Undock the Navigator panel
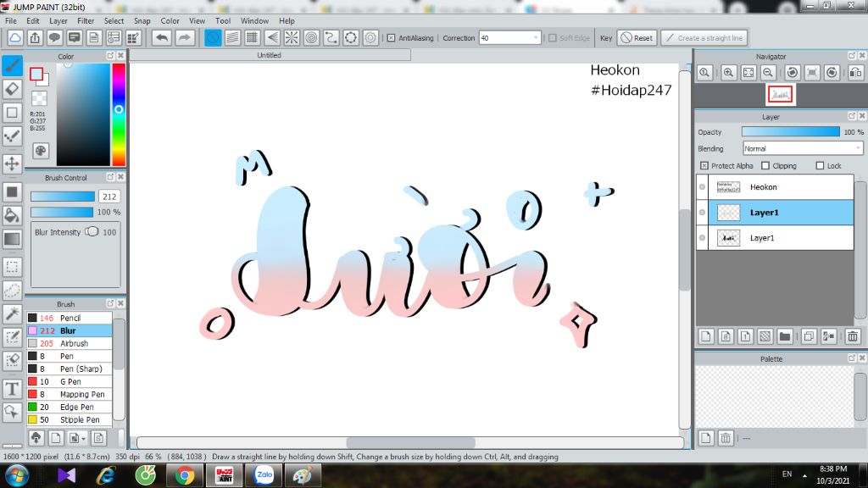Screen dimensions: 868x488 (852, 56)
